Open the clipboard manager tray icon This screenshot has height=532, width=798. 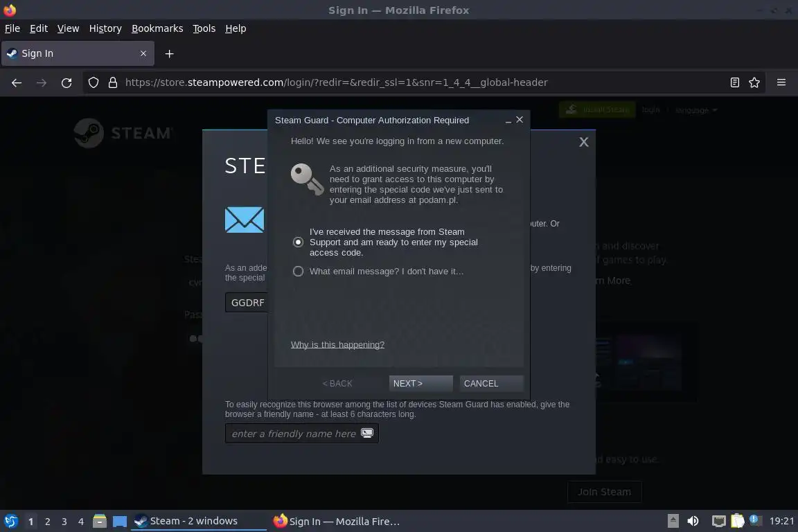(x=738, y=521)
